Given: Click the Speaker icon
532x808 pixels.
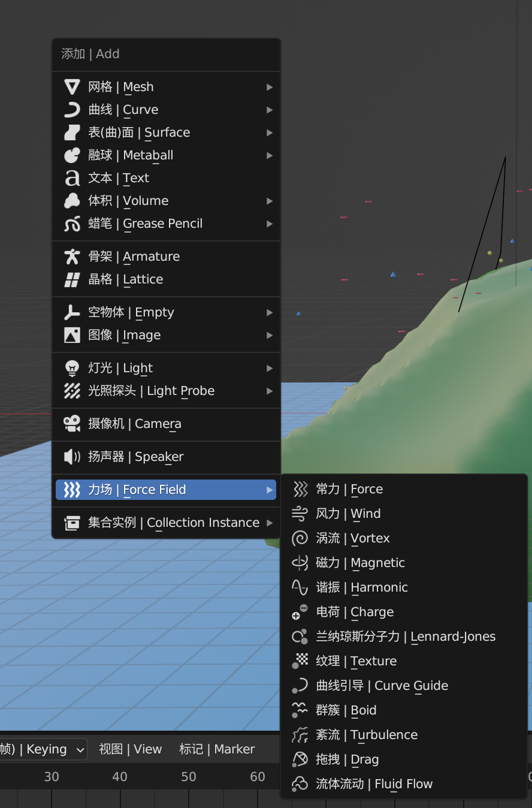Looking at the screenshot, I should pos(71,457).
